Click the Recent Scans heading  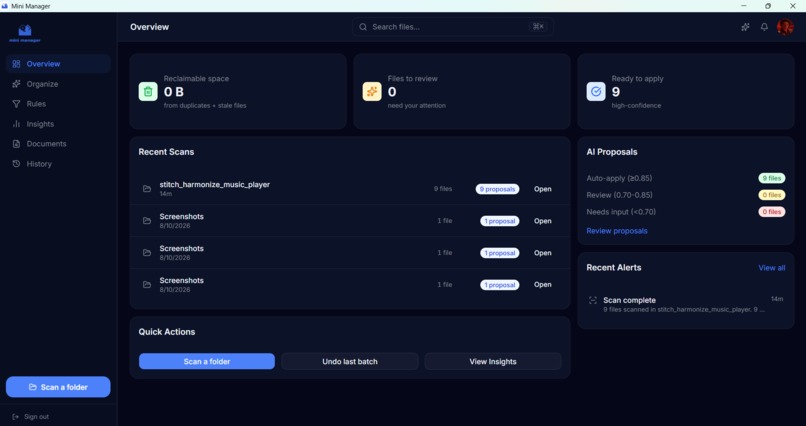pyautogui.click(x=166, y=152)
